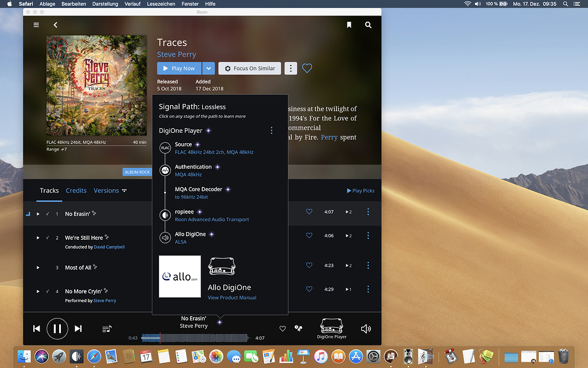
Task: Open the navigation sidebar menu
Action: pyautogui.click(x=36, y=25)
